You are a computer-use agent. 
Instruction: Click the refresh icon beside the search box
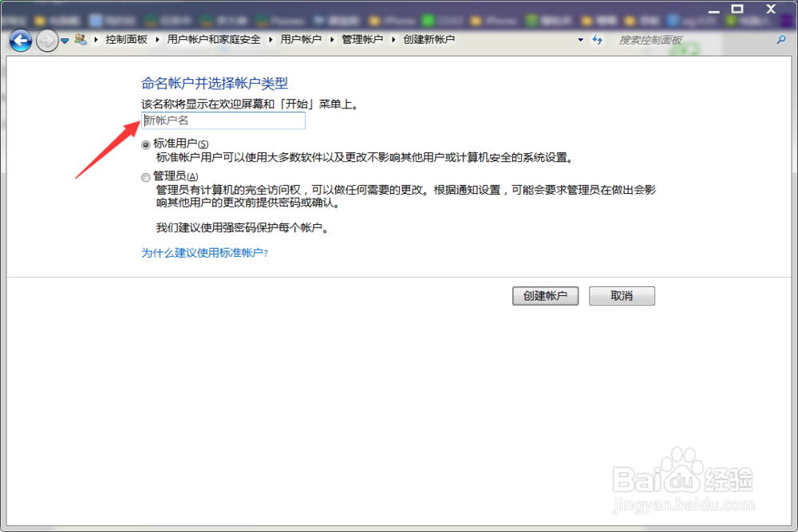click(x=598, y=38)
